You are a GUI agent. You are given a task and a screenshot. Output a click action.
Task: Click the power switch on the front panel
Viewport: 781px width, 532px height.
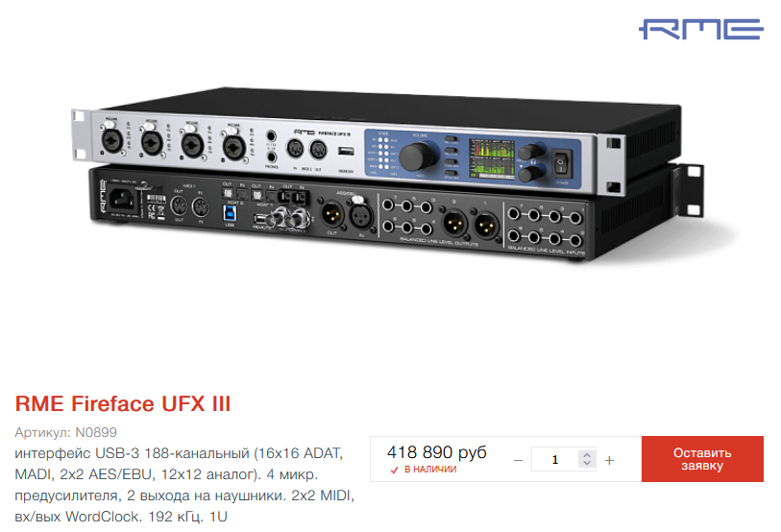click(562, 163)
